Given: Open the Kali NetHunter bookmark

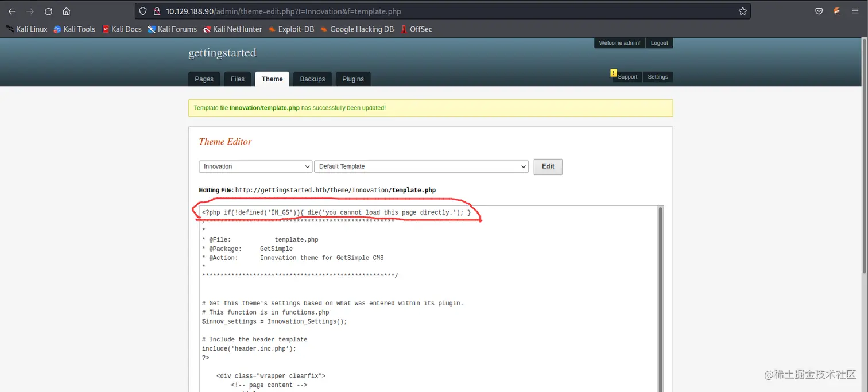Looking at the screenshot, I should [x=232, y=29].
